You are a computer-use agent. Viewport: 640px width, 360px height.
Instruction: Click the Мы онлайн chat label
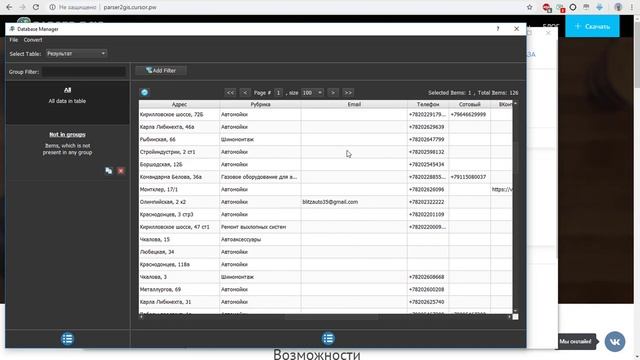[575, 342]
